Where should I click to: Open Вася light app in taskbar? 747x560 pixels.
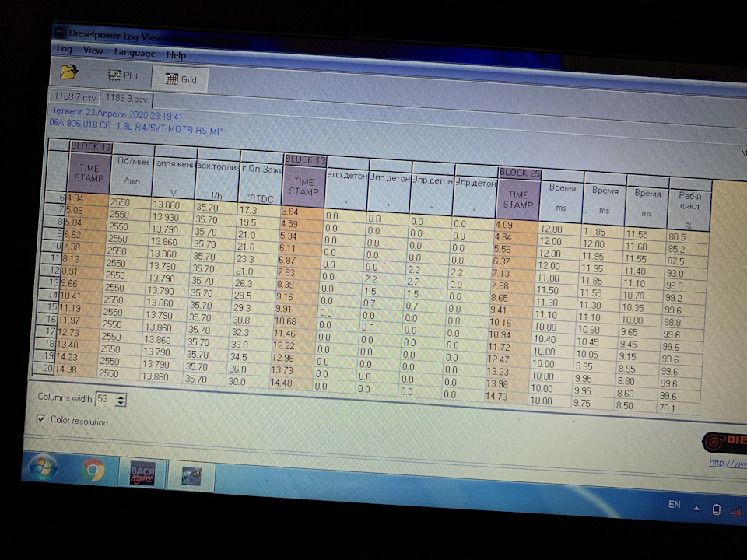pyautogui.click(x=142, y=474)
